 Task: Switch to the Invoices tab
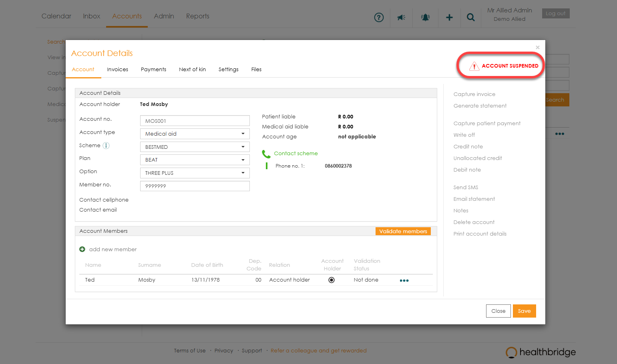pos(117,70)
